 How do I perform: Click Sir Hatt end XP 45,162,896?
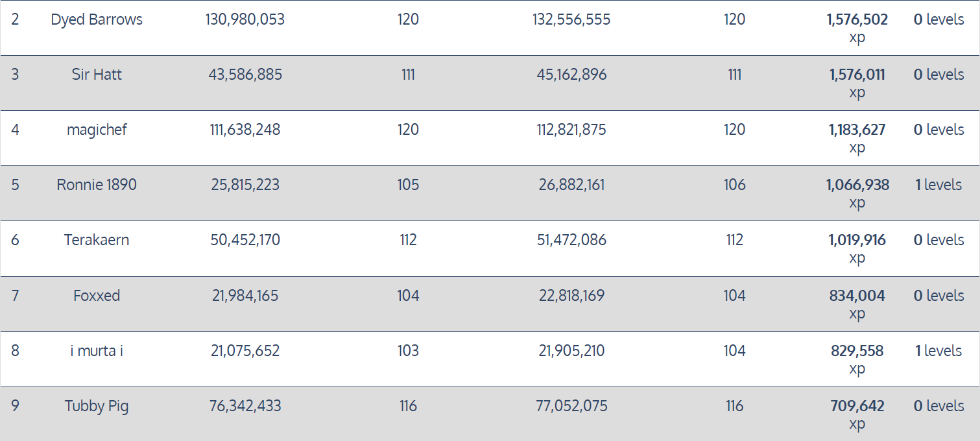click(571, 75)
